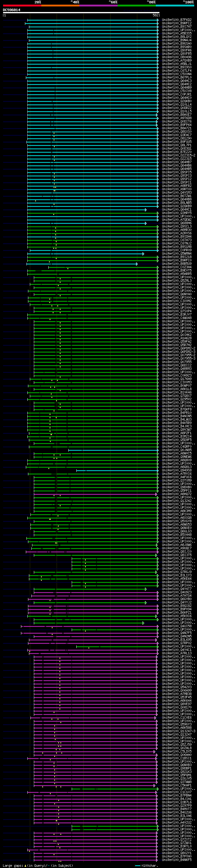Select hit UniRef100_B0WP07
197x868 pixels.
pos(177,386)
